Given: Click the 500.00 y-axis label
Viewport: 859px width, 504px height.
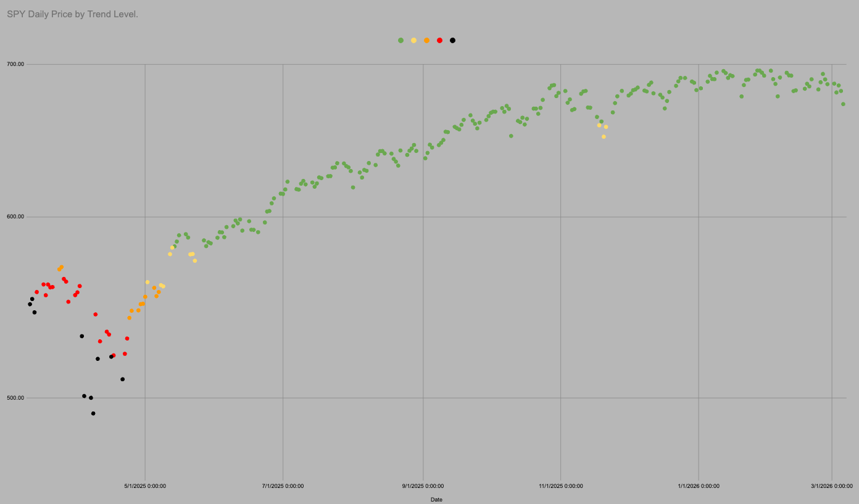Looking at the screenshot, I should pos(15,398).
